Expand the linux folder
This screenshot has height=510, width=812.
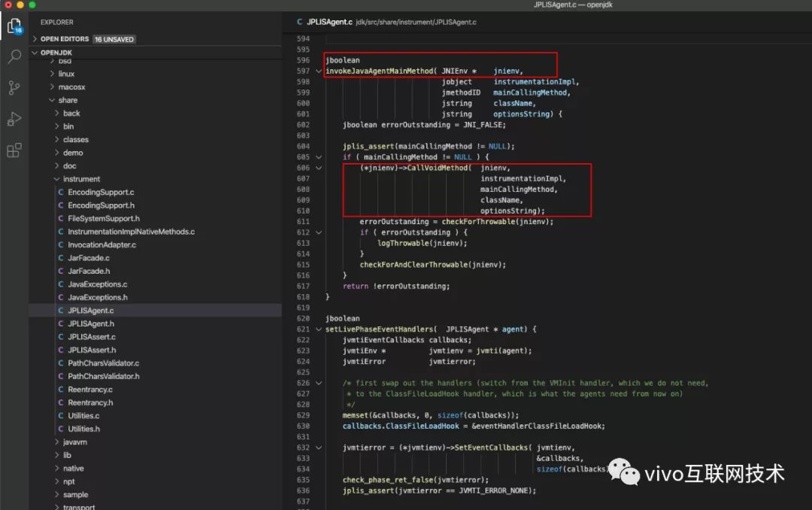click(52, 74)
